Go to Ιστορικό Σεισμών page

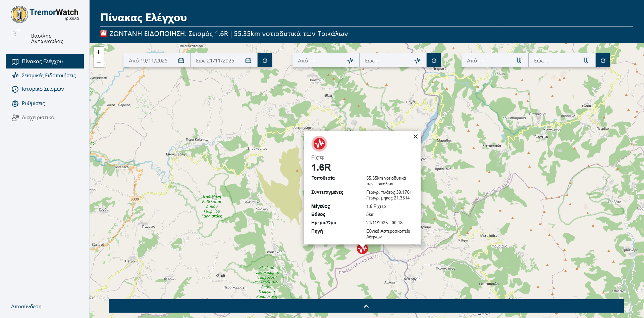click(43, 89)
